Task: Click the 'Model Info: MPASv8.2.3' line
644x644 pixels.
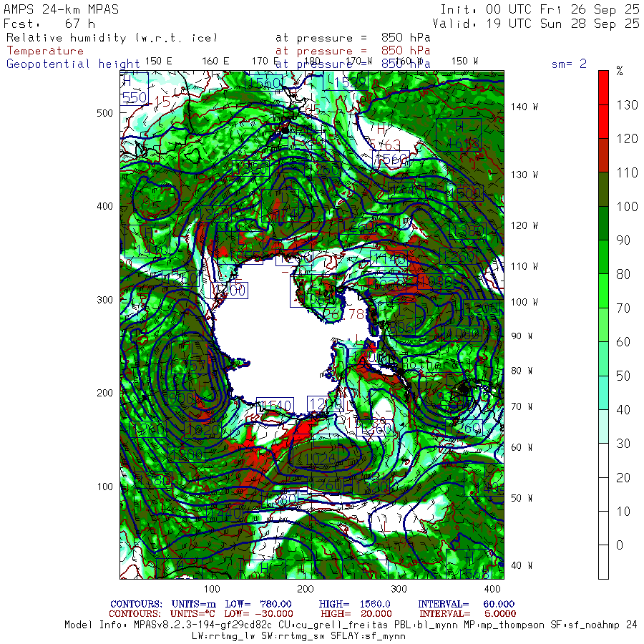Action: (x=351, y=625)
